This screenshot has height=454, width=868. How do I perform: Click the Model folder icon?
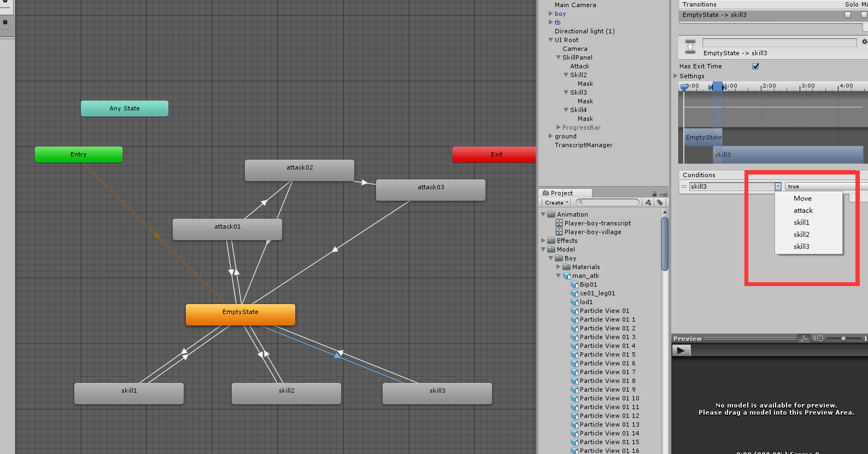click(551, 249)
